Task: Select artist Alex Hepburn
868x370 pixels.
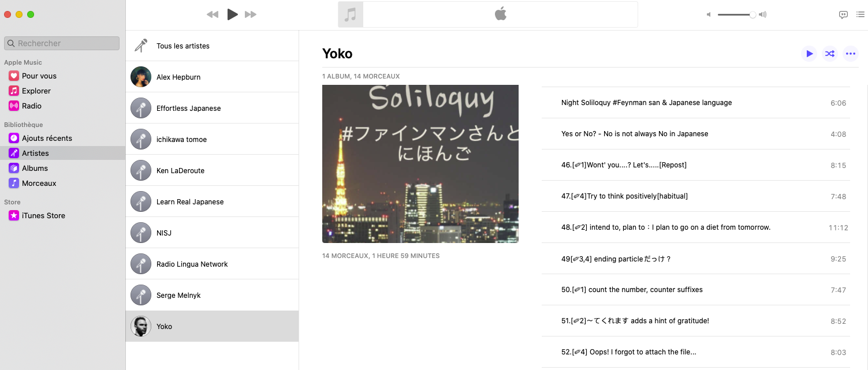Action: (x=212, y=77)
